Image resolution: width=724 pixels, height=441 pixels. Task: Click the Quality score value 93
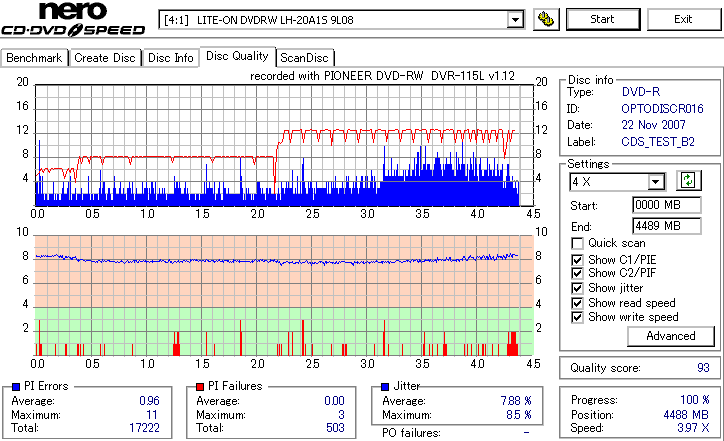[703, 368]
